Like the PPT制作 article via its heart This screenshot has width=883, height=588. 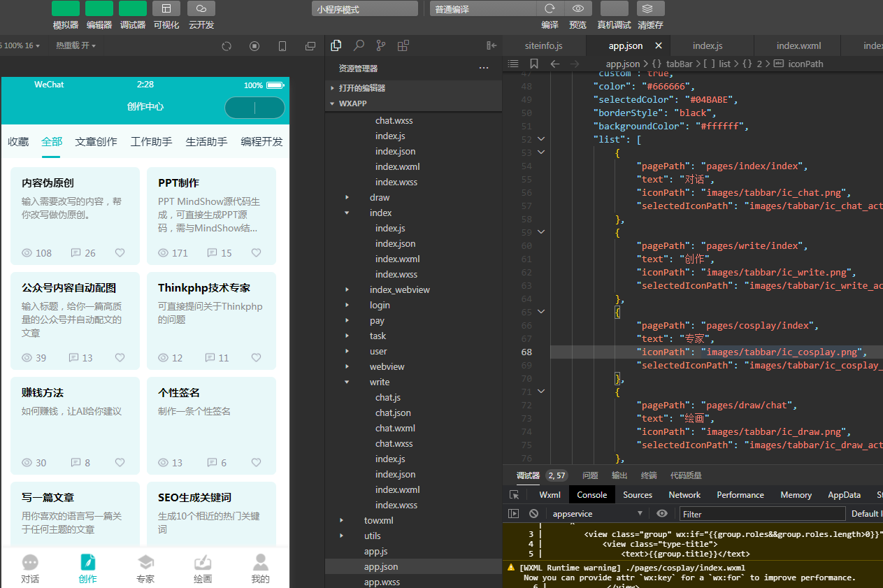point(256,252)
